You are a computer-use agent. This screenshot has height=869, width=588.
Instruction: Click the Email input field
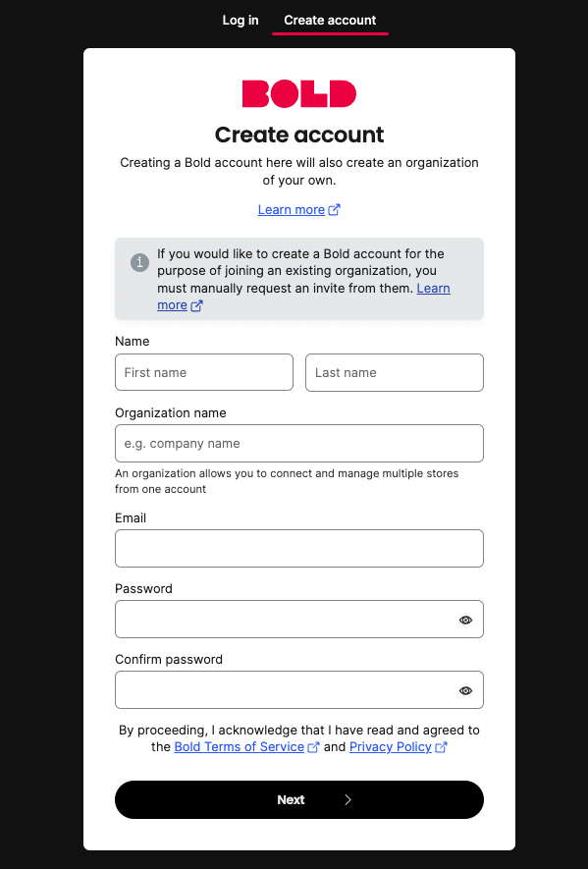(298, 548)
